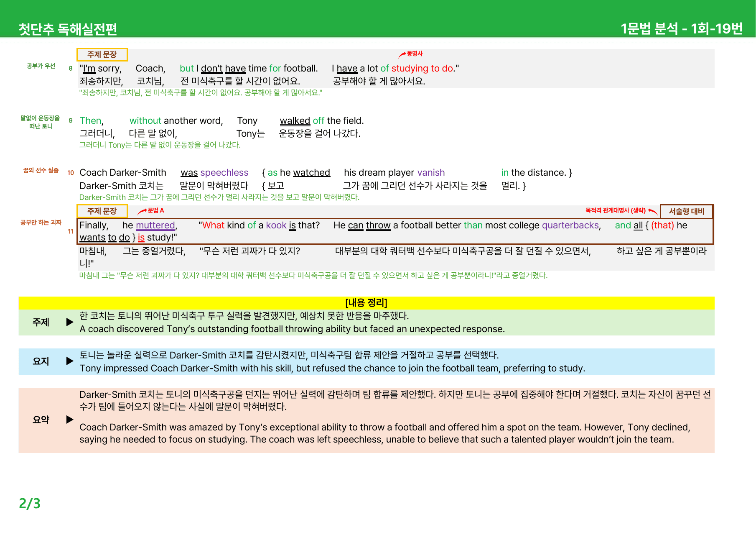The width and height of the screenshot is (756, 535).
Task: Click the page number '2/3'
Action: (x=30, y=503)
